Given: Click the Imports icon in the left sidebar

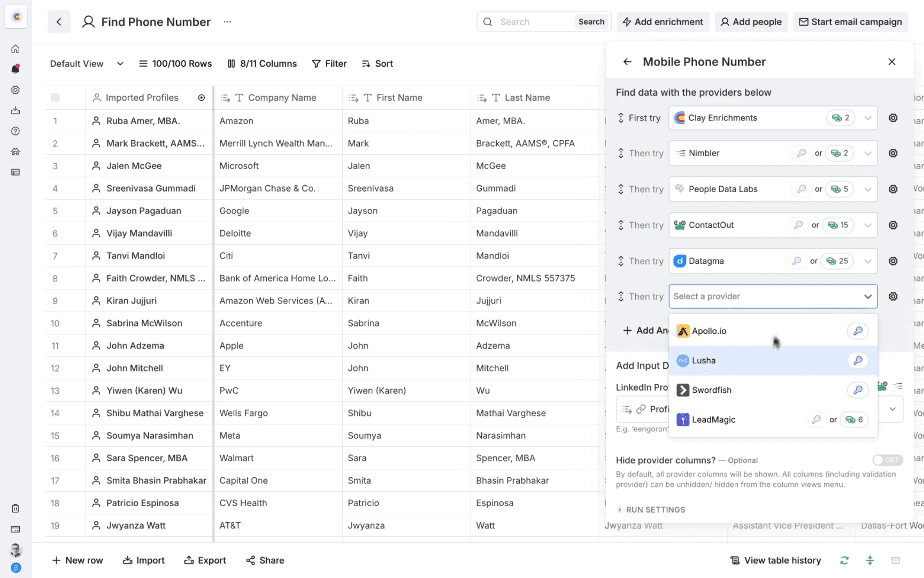Looking at the screenshot, I should pos(16,110).
